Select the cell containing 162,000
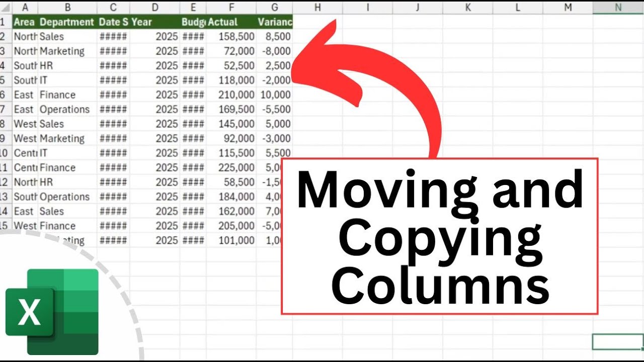This screenshot has width=644, height=362. (231, 211)
